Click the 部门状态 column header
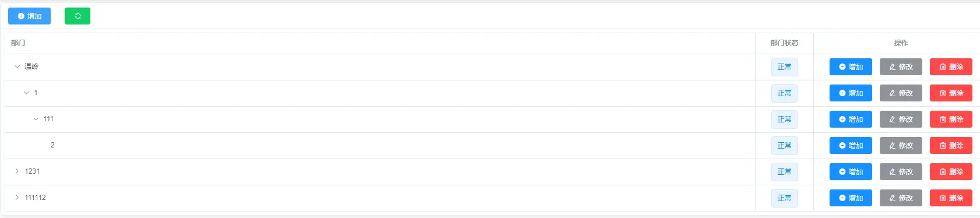 point(784,43)
